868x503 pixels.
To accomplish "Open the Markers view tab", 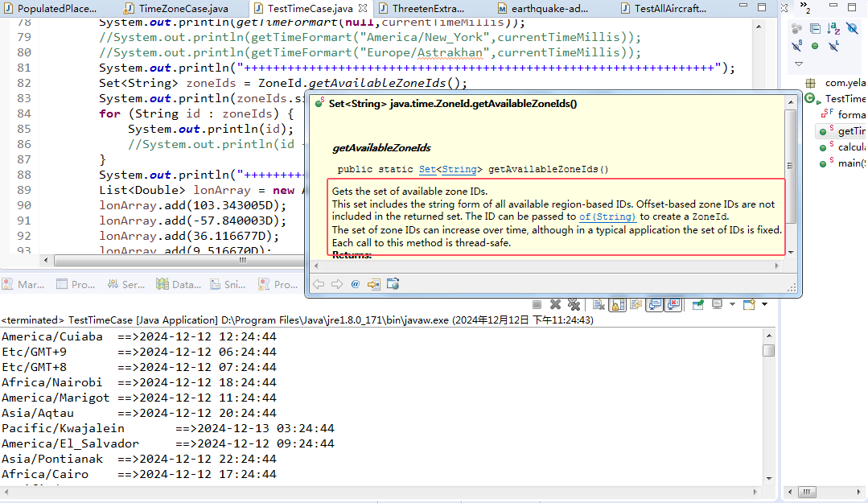I will tap(24, 284).
